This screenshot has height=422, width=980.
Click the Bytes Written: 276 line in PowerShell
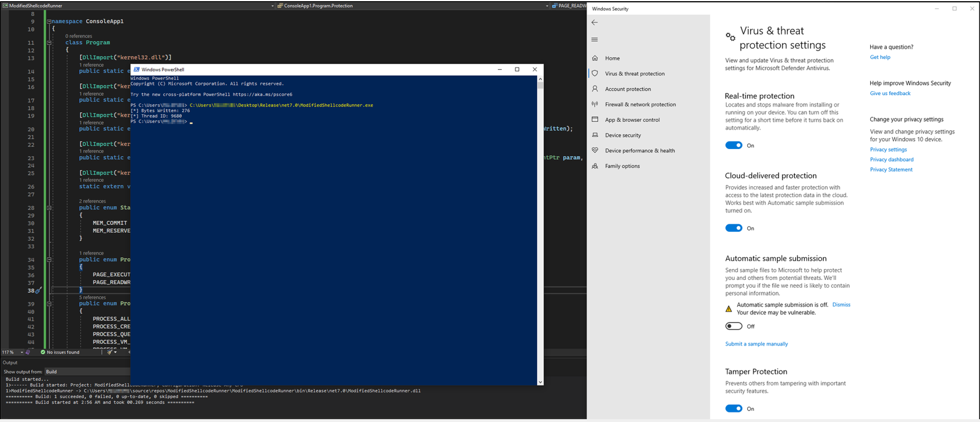160,111
